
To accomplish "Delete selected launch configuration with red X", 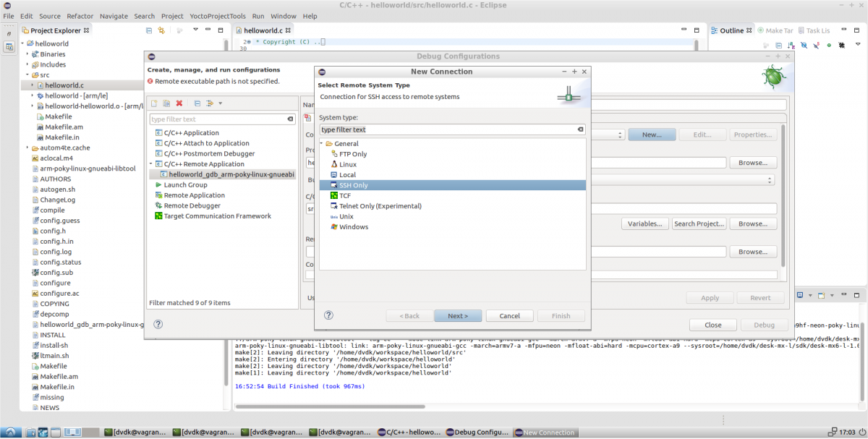I will click(x=179, y=103).
